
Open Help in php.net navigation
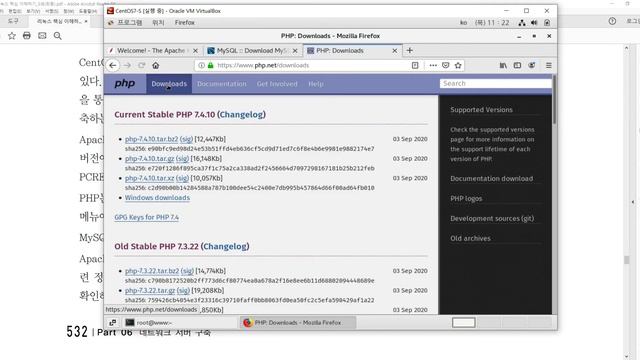point(316,84)
